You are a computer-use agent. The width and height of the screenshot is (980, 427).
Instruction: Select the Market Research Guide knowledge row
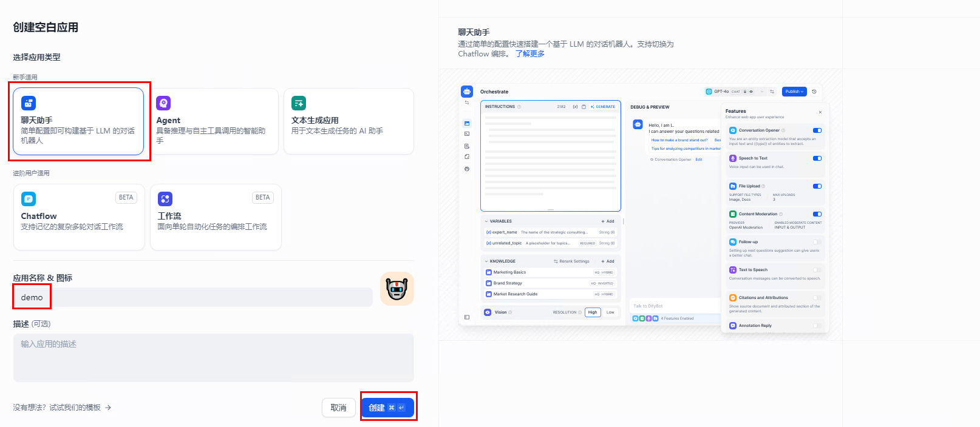(x=550, y=294)
